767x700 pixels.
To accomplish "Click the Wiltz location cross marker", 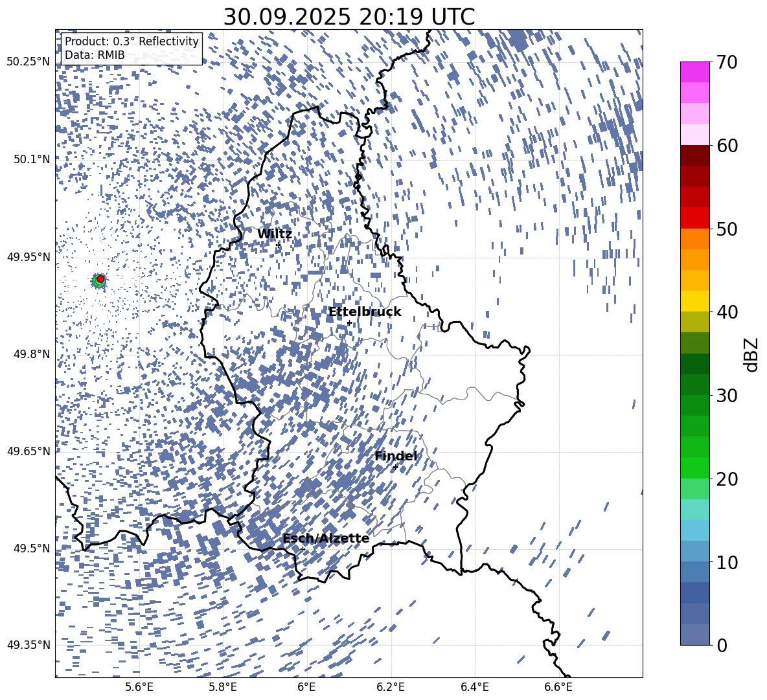I will pyautogui.click(x=279, y=245).
